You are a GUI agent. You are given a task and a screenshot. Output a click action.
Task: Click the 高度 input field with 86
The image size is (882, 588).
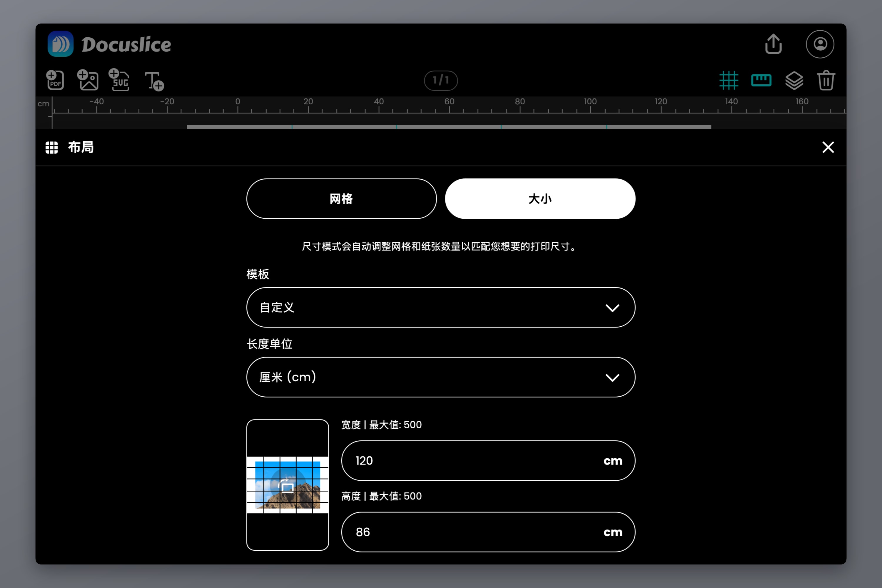pyautogui.click(x=488, y=532)
